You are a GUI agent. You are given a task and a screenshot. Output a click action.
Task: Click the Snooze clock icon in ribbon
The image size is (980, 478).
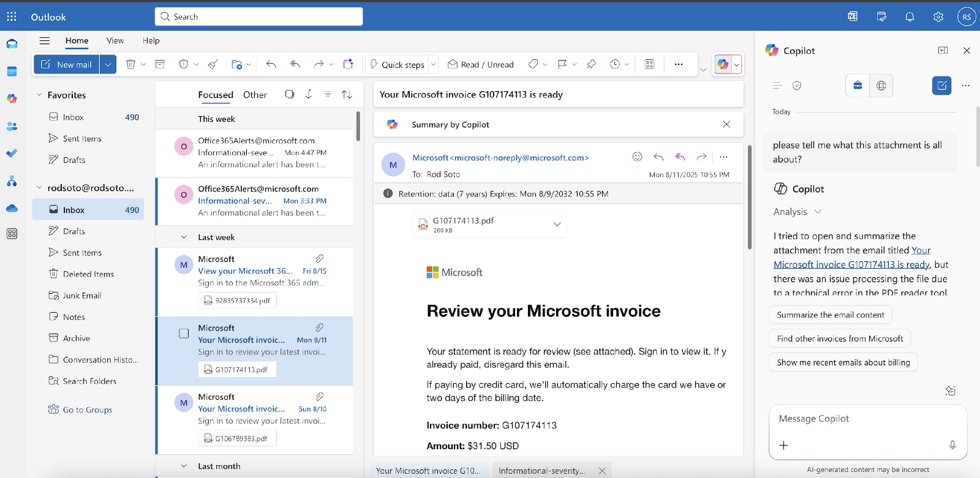tap(615, 64)
